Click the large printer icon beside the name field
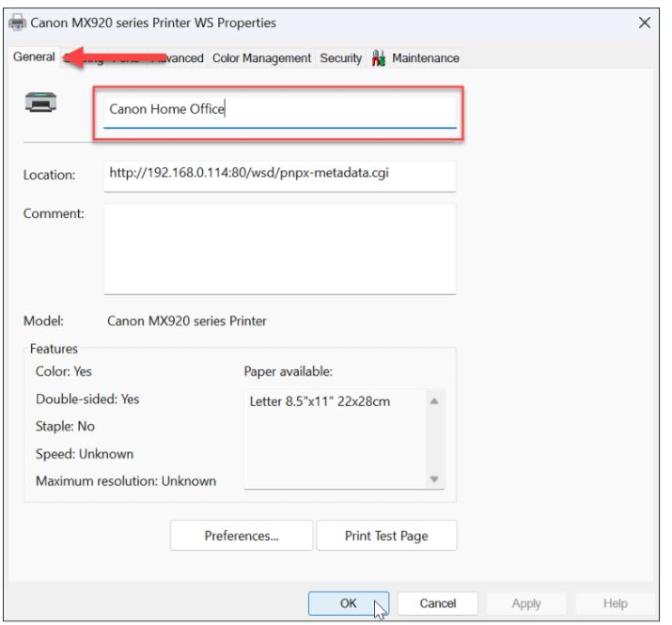Viewport: 672px width, 625px height. (x=40, y=102)
